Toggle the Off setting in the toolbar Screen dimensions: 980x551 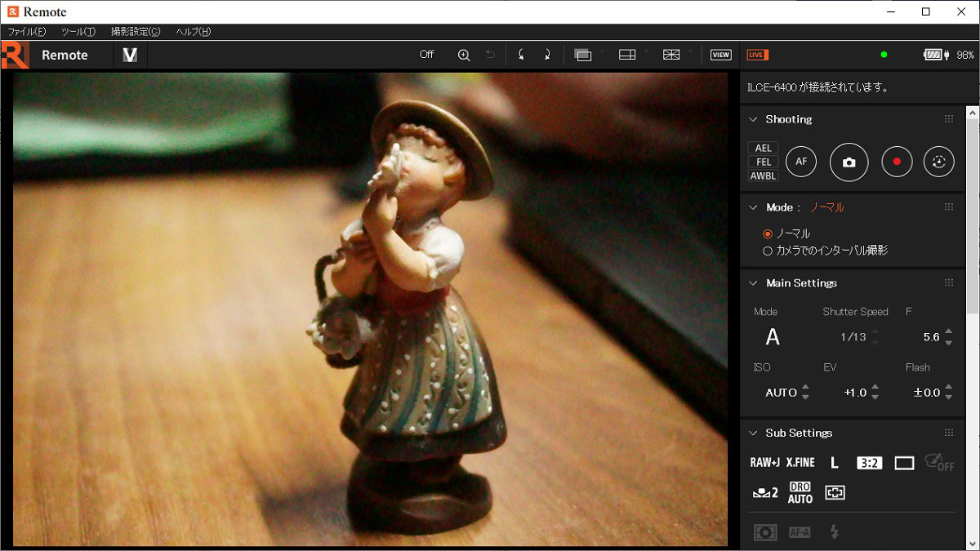coord(427,55)
